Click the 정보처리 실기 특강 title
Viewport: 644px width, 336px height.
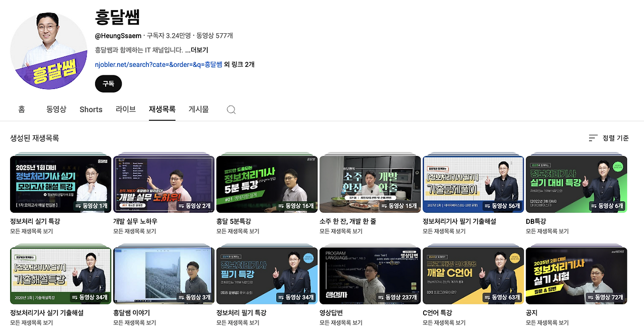click(35, 221)
